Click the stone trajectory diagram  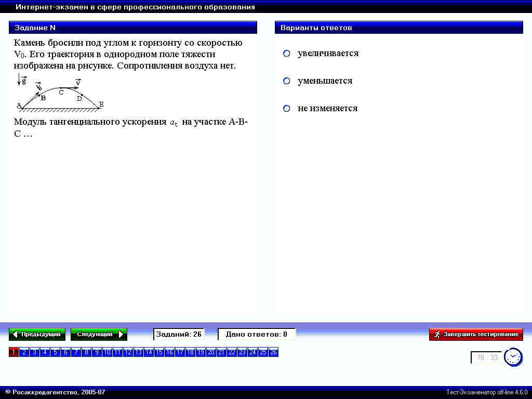(60, 92)
